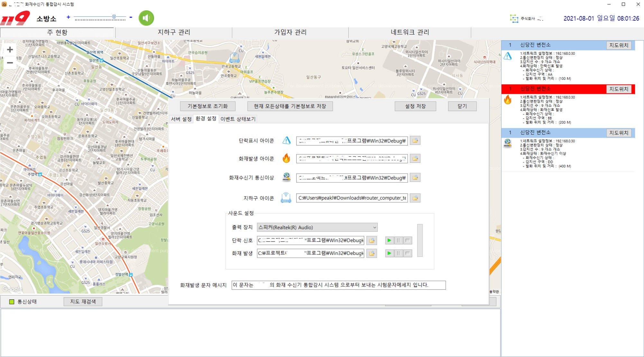Image resolution: width=644 pixels, height=357 pixels.
Task: Stop the 화재 발생 sound playback
Action: click(x=408, y=253)
